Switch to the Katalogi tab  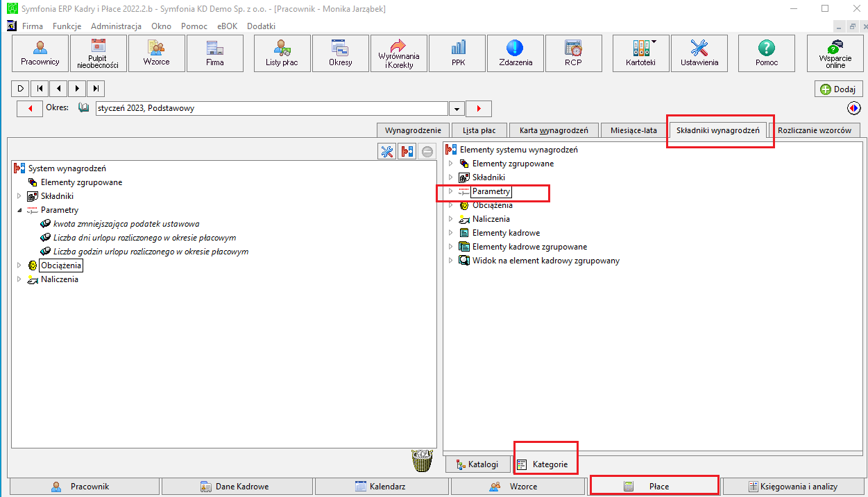pos(477,464)
